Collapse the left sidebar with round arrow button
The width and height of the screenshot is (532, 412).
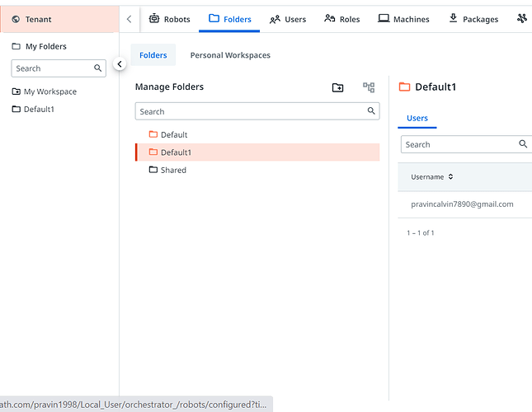tap(120, 63)
